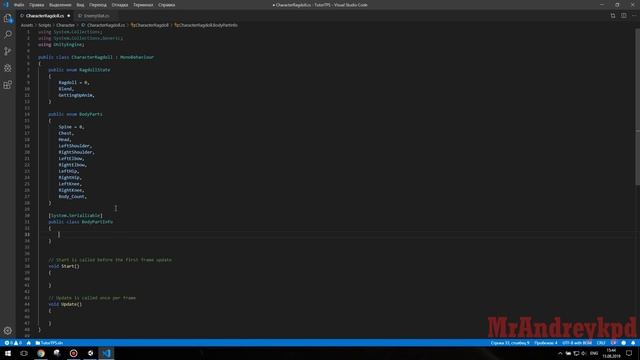Image resolution: width=640 pixels, height=360 pixels.
Task: Click the Assets breadcrumb
Action: 27,25
